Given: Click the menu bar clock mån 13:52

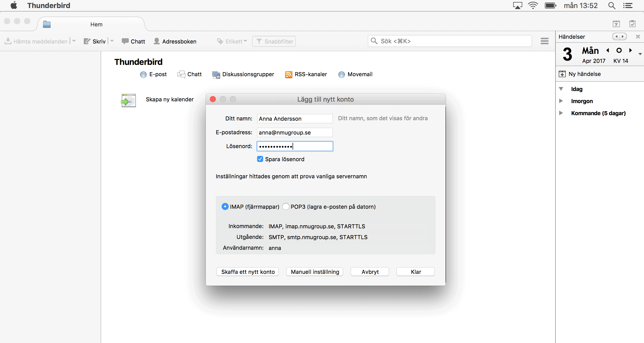Looking at the screenshot, I should (581, 5).
